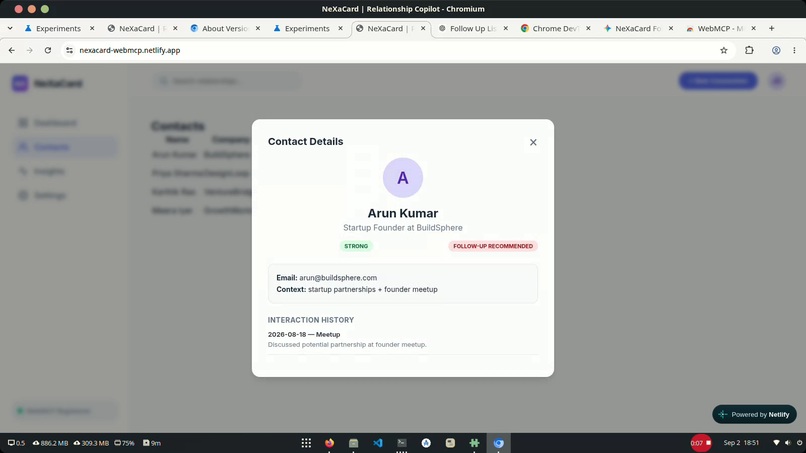Switch to the Follow Up List tab
806x453 pixels.
pos(473,28)
